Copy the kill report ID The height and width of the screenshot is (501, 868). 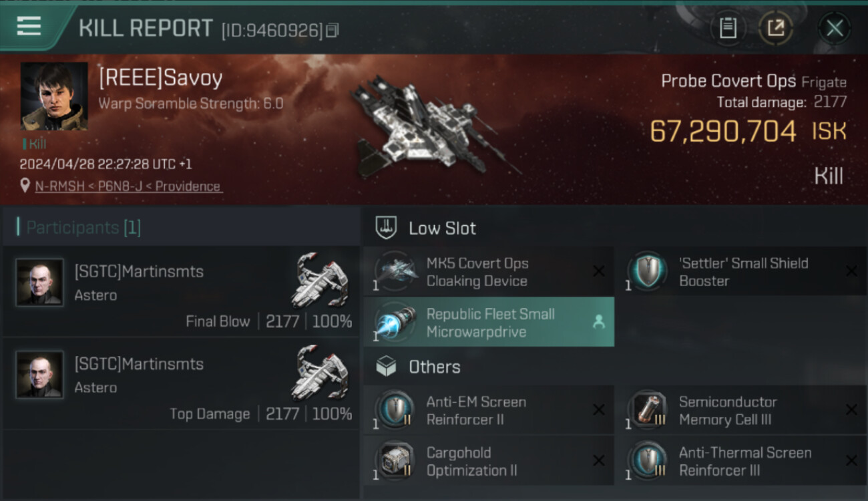coord(333,30)
